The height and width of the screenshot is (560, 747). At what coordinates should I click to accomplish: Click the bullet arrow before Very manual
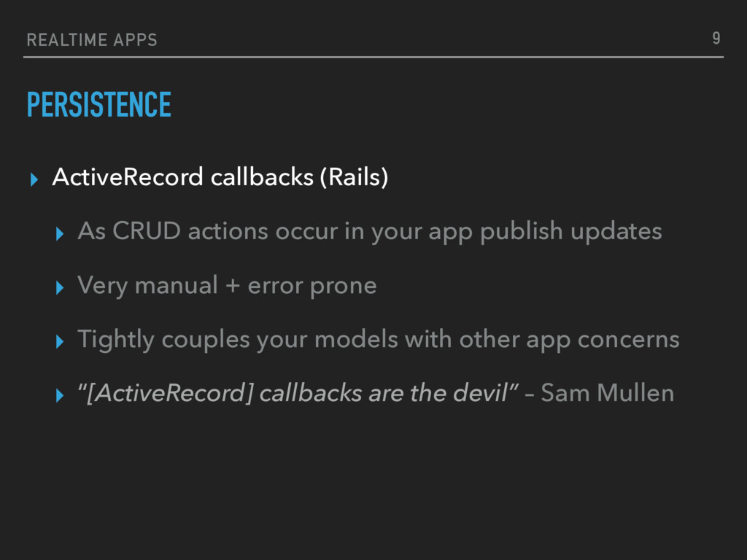[x=60, y=287]
